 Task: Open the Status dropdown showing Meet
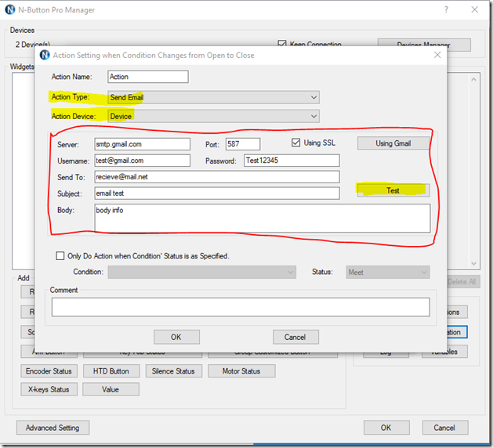388,272
